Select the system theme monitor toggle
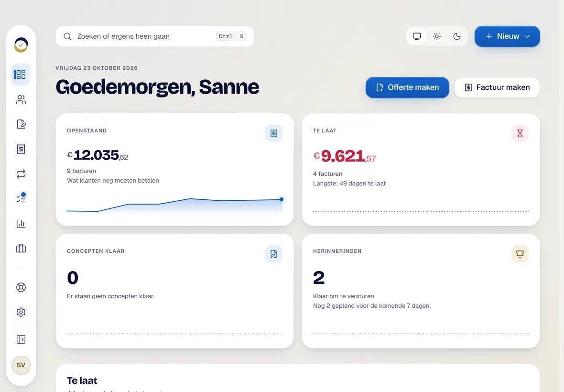564x392 pixels. [x=416, y=36]
